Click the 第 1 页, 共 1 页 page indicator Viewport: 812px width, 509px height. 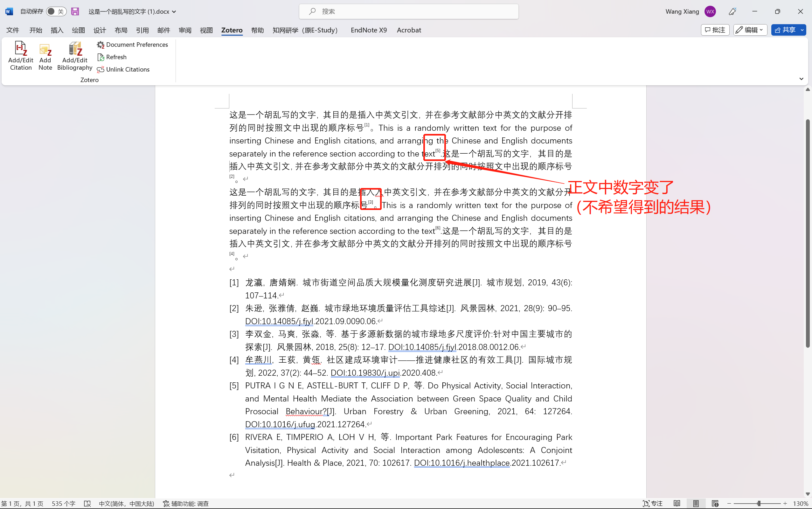pos(22,504)
